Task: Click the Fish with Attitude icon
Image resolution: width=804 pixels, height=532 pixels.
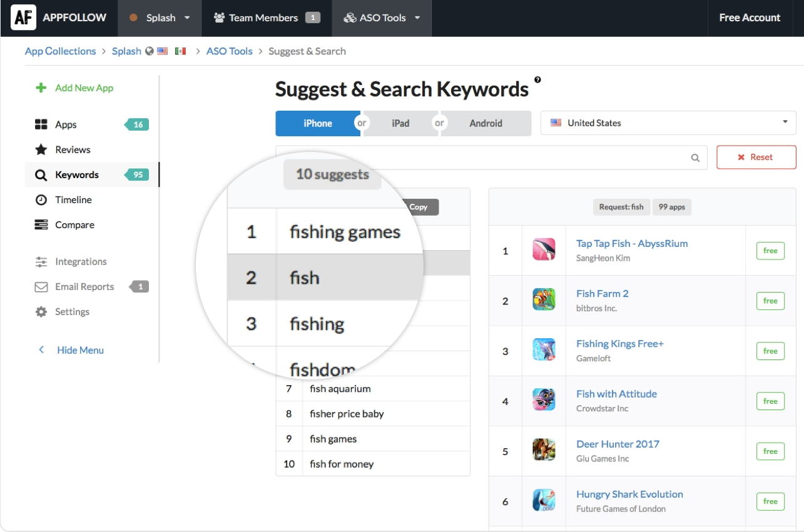Action: coord(544,400)
